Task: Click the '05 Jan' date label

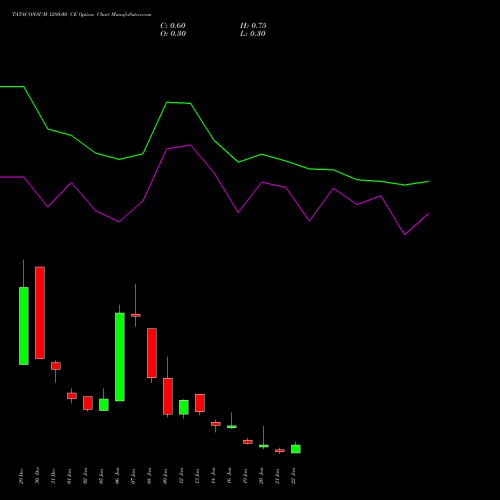Action: point(101,476)
